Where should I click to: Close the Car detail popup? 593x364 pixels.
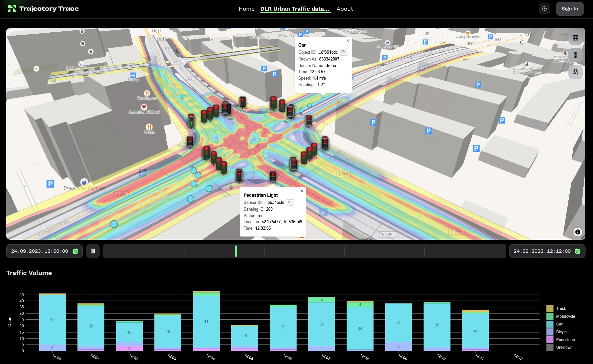[348, 40]
